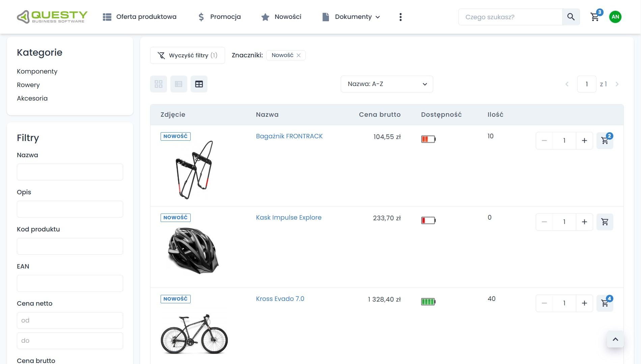Click the NOWOŚĆ badge on Kask Impulse Explore
This screenshot has height=364, width=641.
click(175, 218)
